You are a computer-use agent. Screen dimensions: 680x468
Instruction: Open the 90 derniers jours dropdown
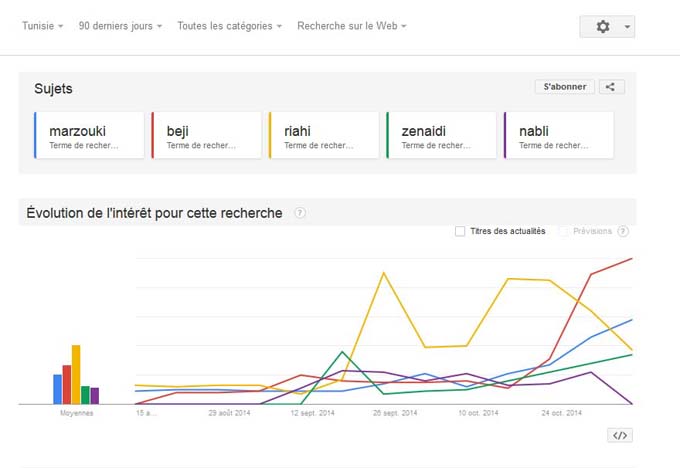[x=120, y=26]
